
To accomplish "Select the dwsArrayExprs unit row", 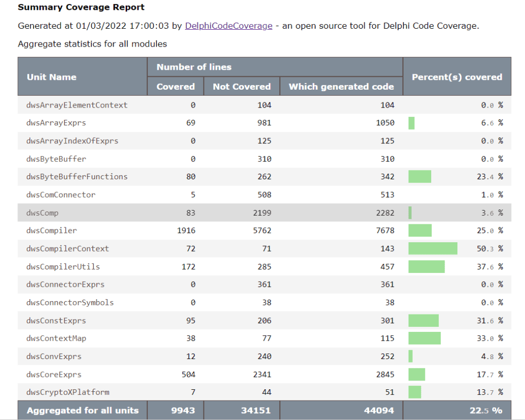I will [56, 123].
